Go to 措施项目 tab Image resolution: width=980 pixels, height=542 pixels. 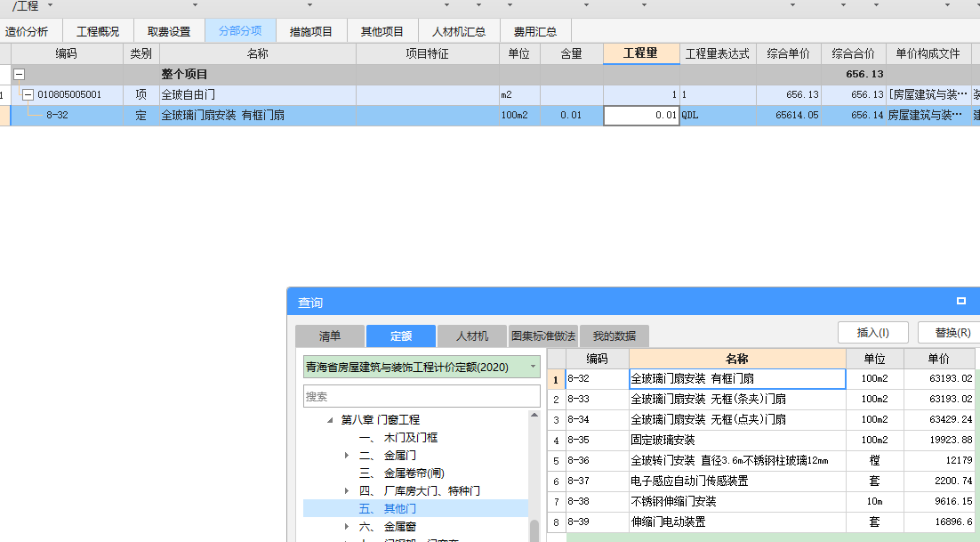point(310,31)
